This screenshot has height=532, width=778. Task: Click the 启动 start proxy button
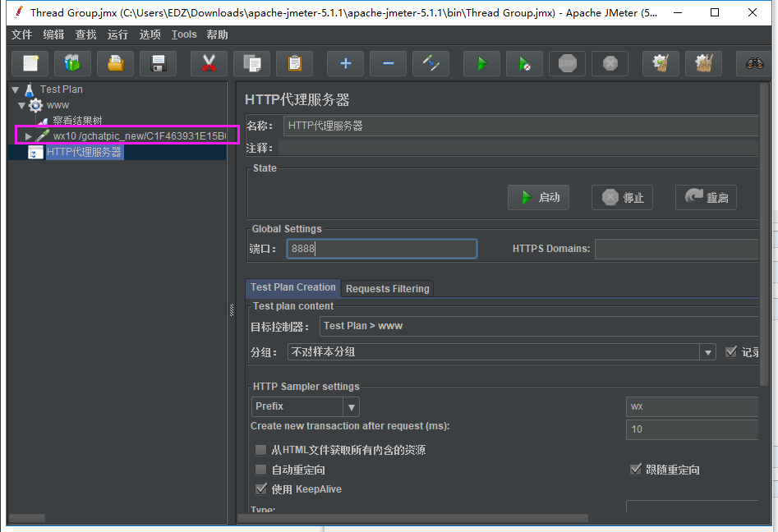538,197
